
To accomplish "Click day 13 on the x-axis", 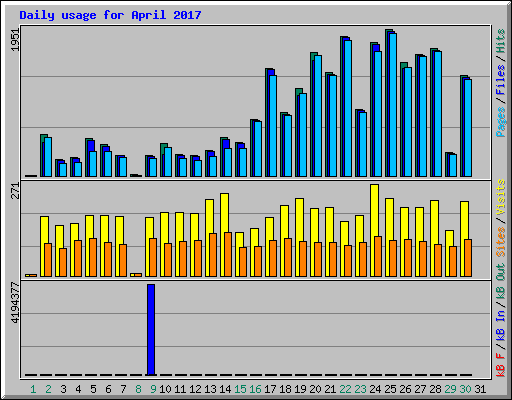I will pyautogui.click(x=210, y=389).
